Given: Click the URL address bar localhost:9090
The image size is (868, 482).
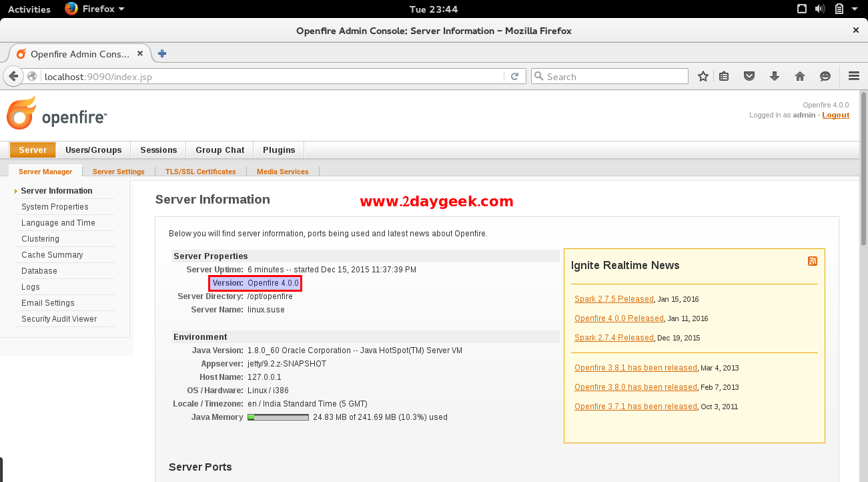Looking at the screenshot, I should tap(274, 77).
